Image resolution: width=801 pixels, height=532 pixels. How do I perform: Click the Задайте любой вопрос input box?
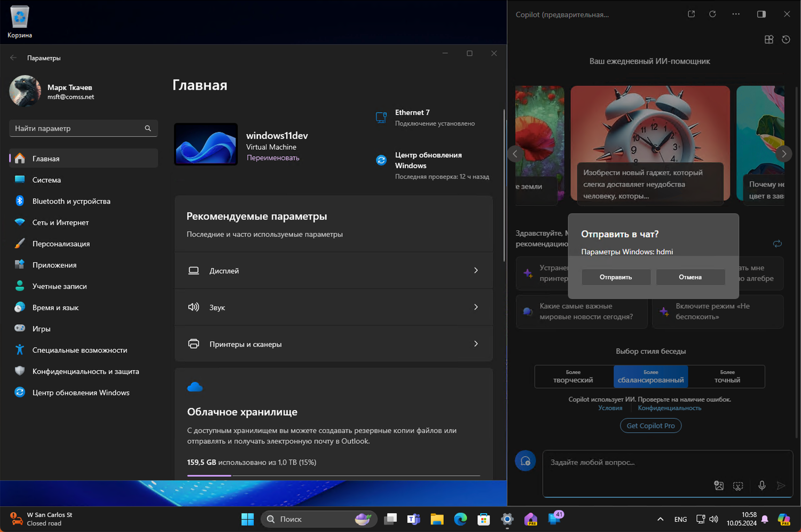(667, 473)
